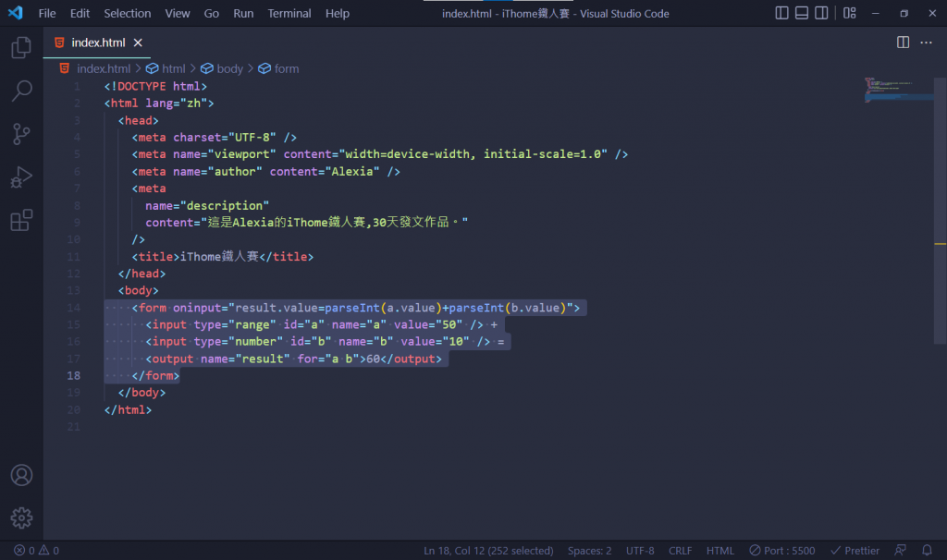Screen dimensions: 947x560
Task: Click the input type="range" line
Action: coord(321,324)
